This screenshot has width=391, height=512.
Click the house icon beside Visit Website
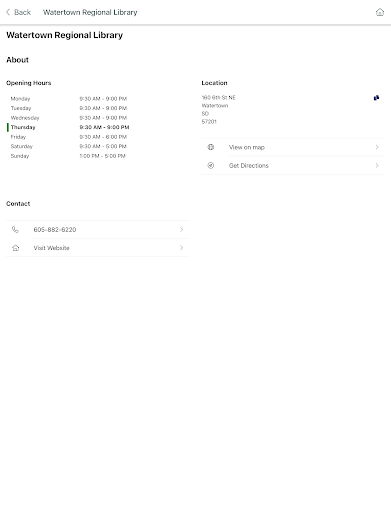(16, 248)
